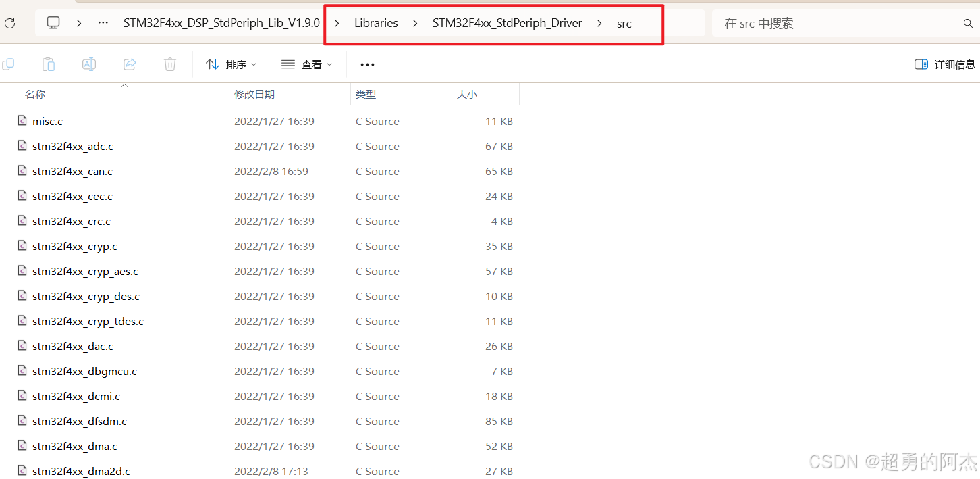
Task: Click the file icon of stm32f4xx_dbgmcu.c
Action: tap(22, 371)
